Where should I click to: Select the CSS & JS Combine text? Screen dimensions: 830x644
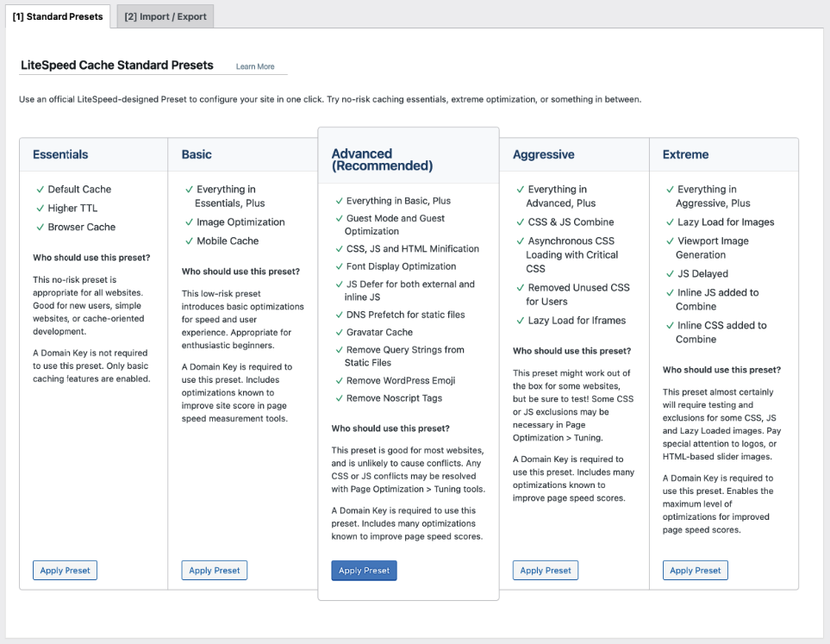pos(571,222)
